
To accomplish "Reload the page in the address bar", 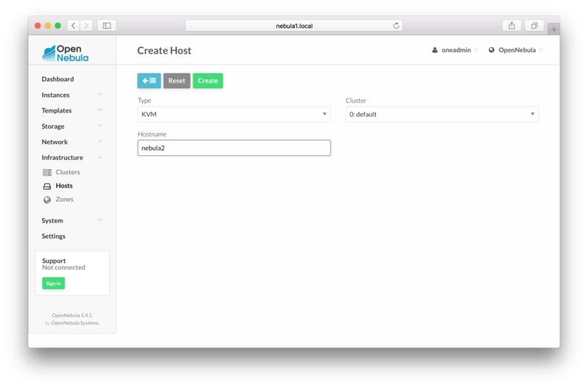I will tap(396, 26).
